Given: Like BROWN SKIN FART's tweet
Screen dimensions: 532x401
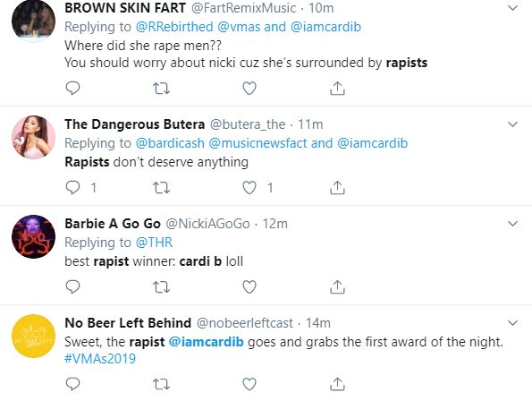Looking at the screenshot, I should coord(249,89).
